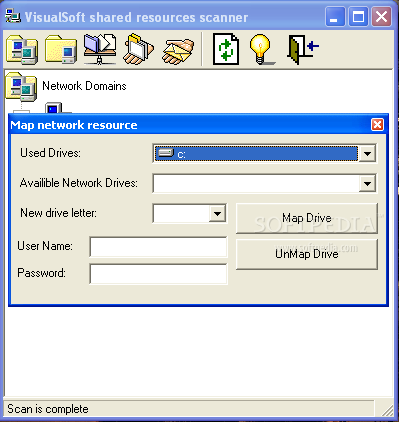Open the New drive letter dropdown
This screenshot has height=422, width=399.
(x=217, y=213)
